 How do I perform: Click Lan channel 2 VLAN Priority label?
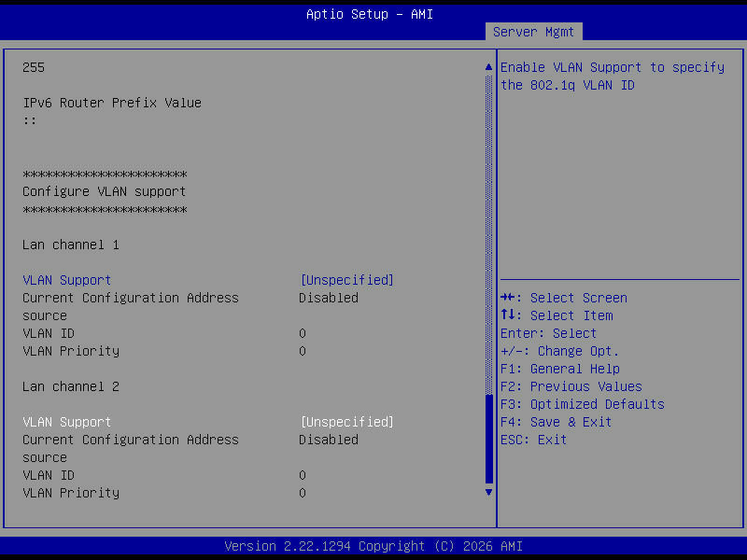pos(71,493)
